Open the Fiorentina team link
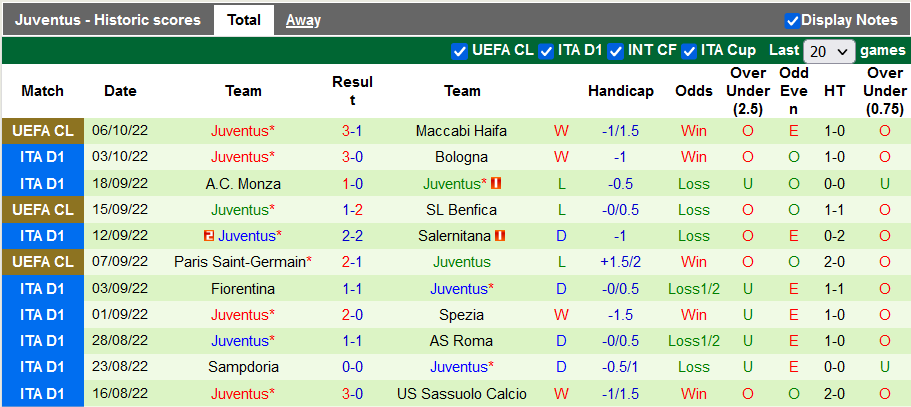Image resolution: width=911 pixels, height=407 pixels. click(x=243, y=288)
